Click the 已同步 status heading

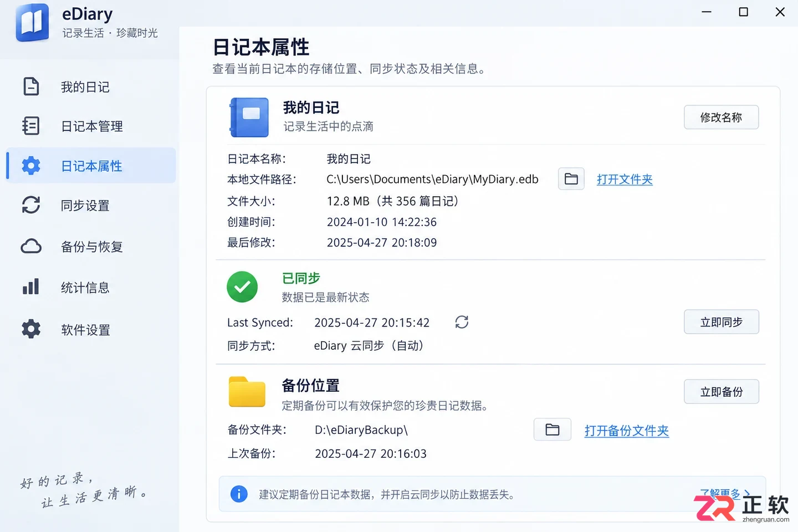pos(301,278)
